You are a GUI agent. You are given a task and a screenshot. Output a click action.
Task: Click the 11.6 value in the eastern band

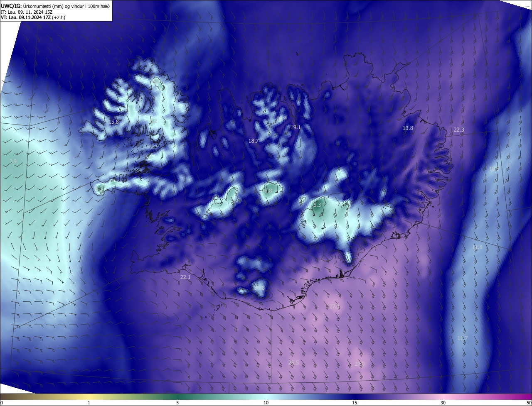pyautogui.click(x=477, y=247)
